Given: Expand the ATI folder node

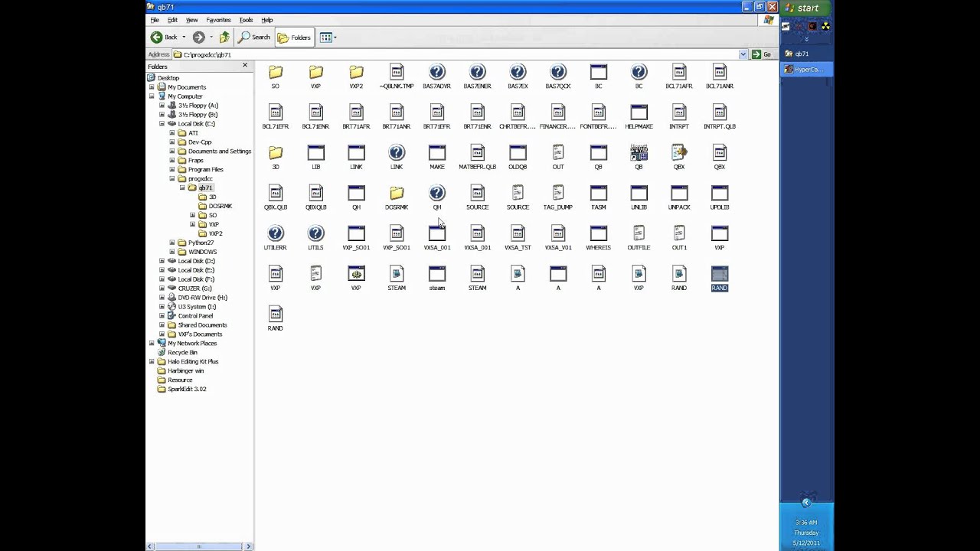Looking at the screenshot, I should coord(172,133).
